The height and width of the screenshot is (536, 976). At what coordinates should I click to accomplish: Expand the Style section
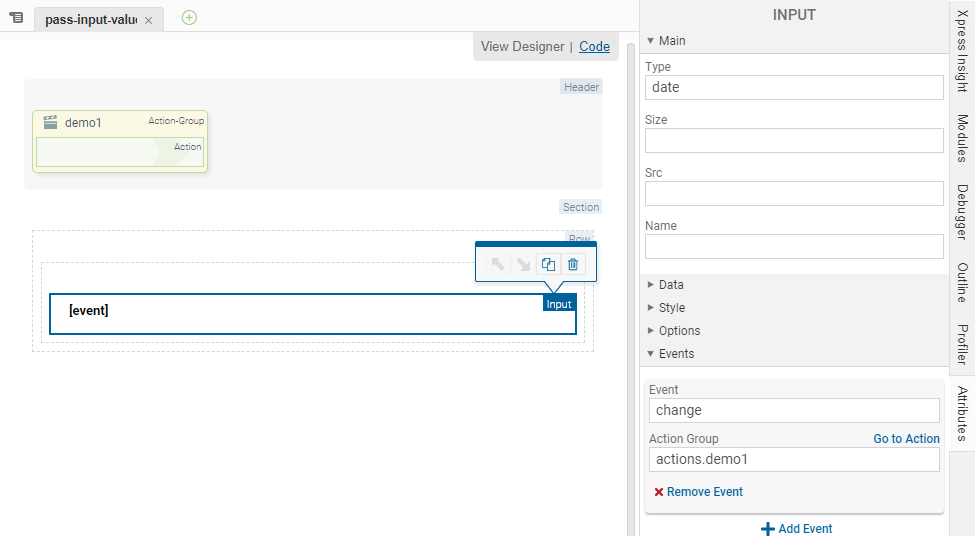point(671,308)
